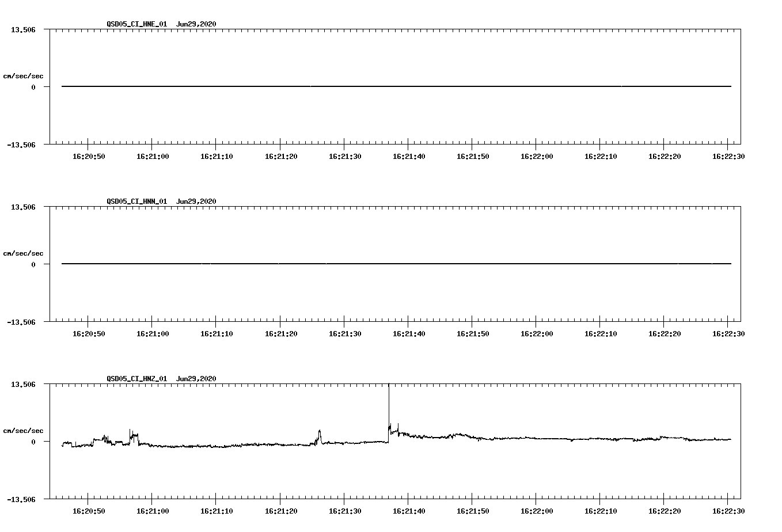The width and height of the screenshot is (782, 532).
Task: Click the cm/sec/sec unit label on HNE plot
Action: click(23, 76)
